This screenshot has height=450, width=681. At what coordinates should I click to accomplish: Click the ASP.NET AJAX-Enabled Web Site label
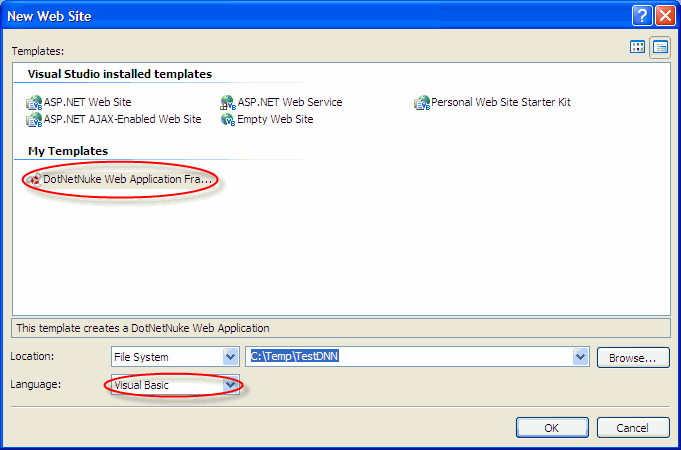(122, 119)
